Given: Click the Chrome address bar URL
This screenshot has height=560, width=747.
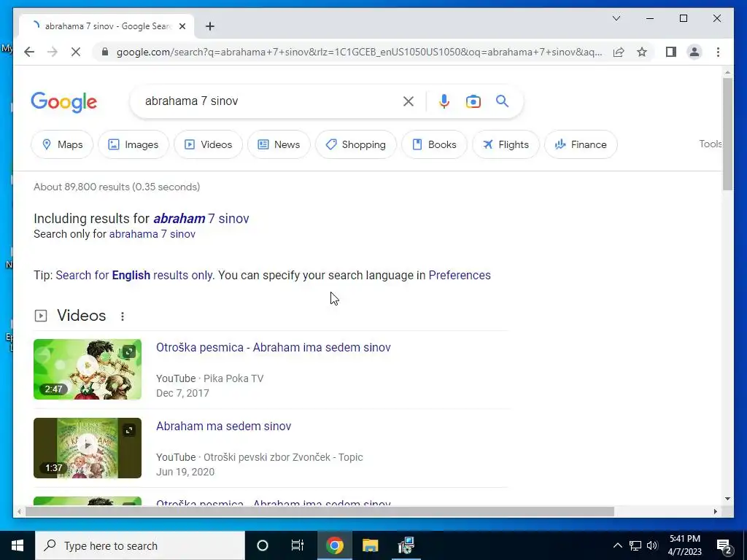Looking at the screenshot, I should pos(359,52).
